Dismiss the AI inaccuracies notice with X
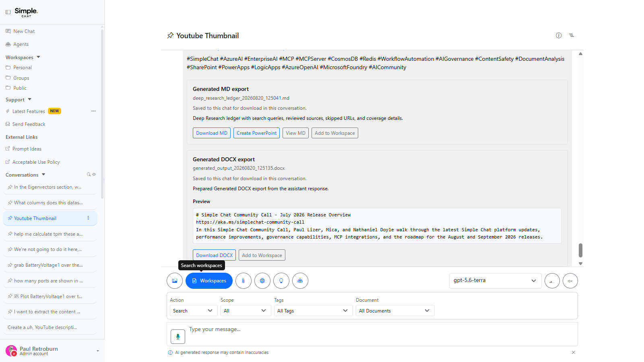The width and height of the screenshot is (644, 362). (574, 352)
